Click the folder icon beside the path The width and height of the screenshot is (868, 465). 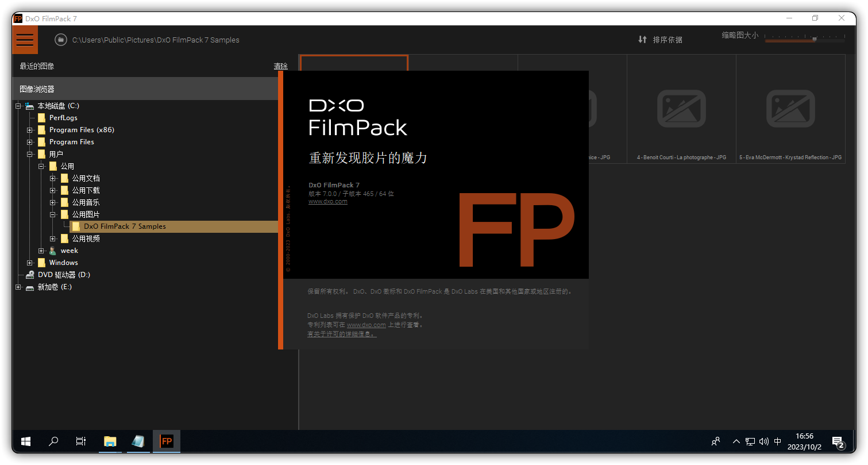[x=60, y=40]
